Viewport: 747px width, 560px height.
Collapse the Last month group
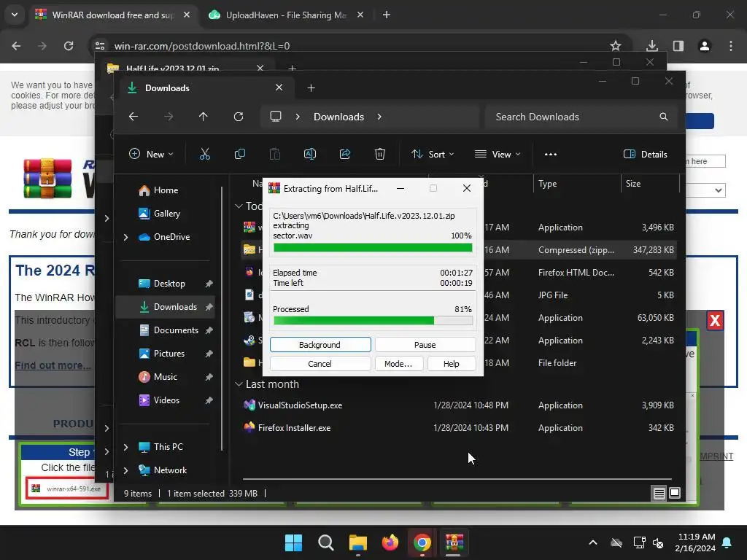[239, 384]
